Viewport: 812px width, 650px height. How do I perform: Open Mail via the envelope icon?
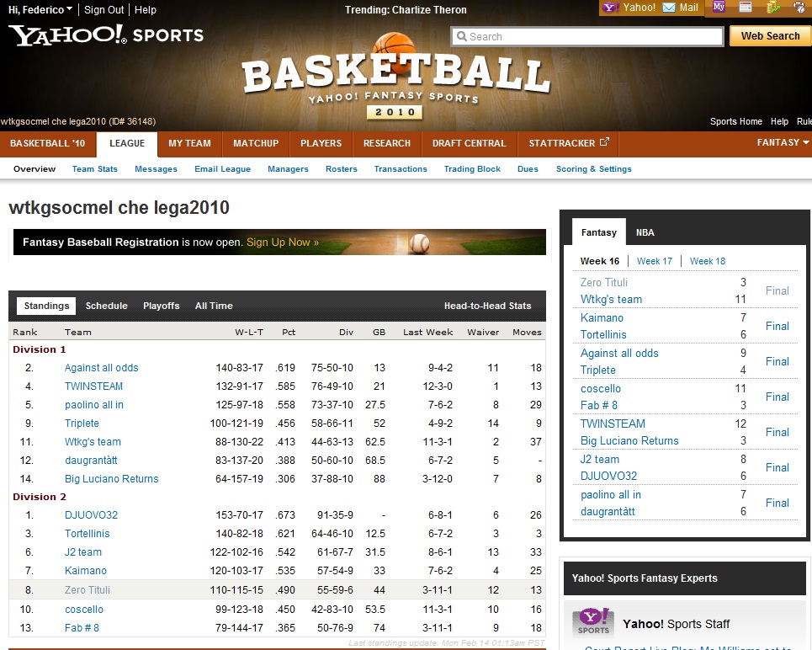670,8
